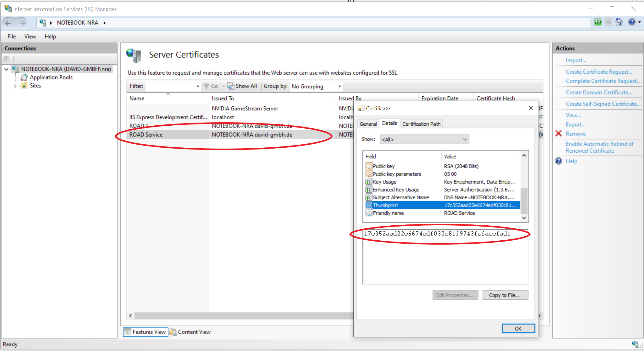Switch to Content View
644x351 pixels.
coord(190,332)
